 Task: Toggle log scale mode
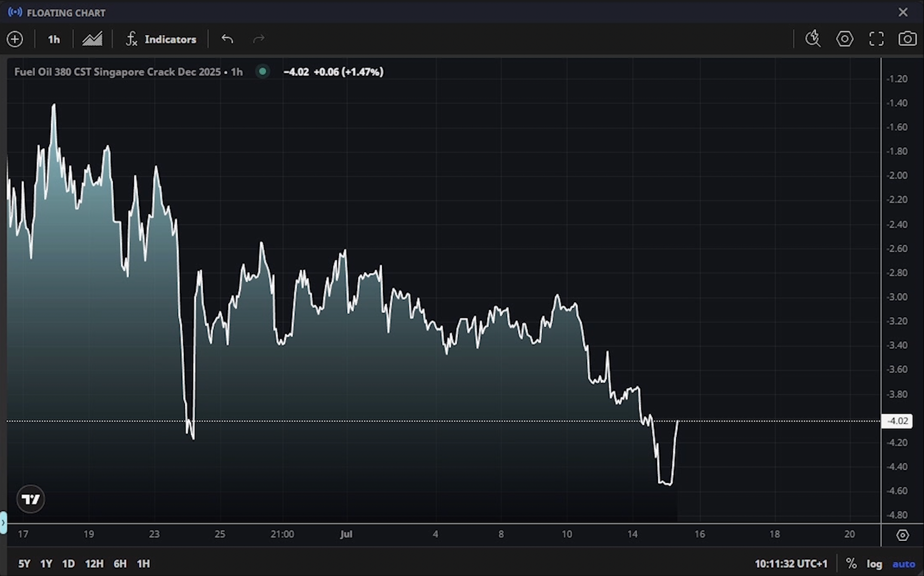coord(874,564)
